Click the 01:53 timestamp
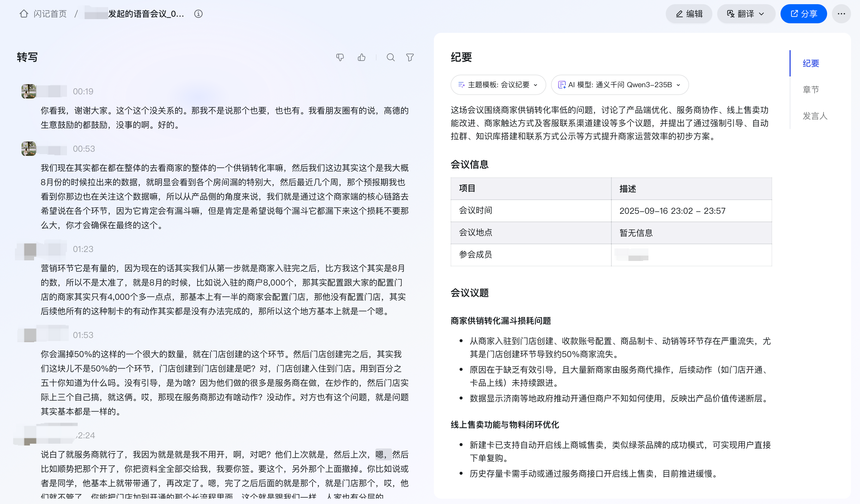Viewport: 860px width, 504px height. point(83,335)
